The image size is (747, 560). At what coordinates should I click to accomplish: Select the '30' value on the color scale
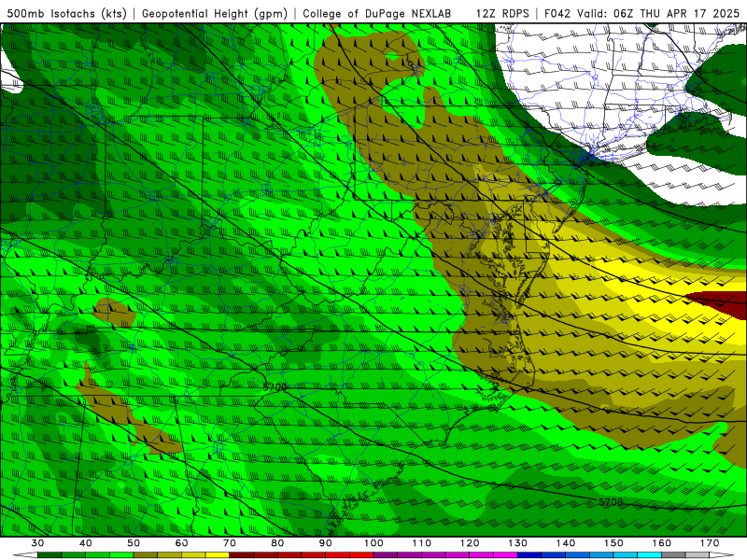point(37,543)
